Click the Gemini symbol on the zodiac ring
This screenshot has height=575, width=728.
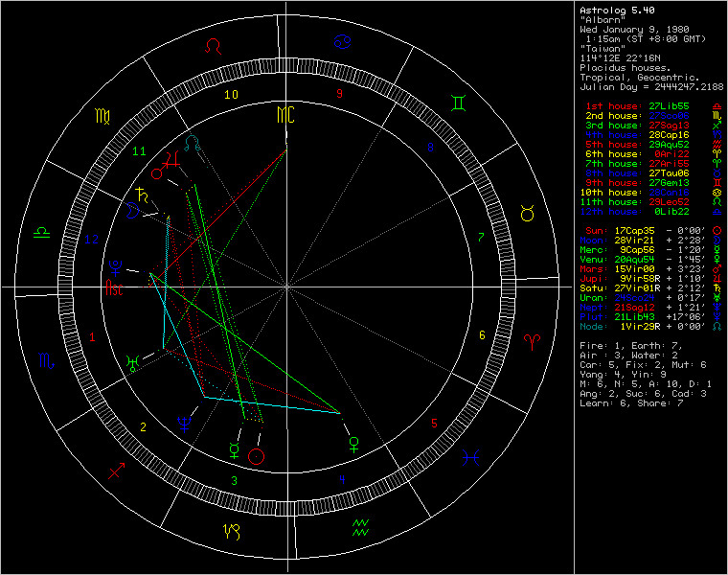click(460, 100)
